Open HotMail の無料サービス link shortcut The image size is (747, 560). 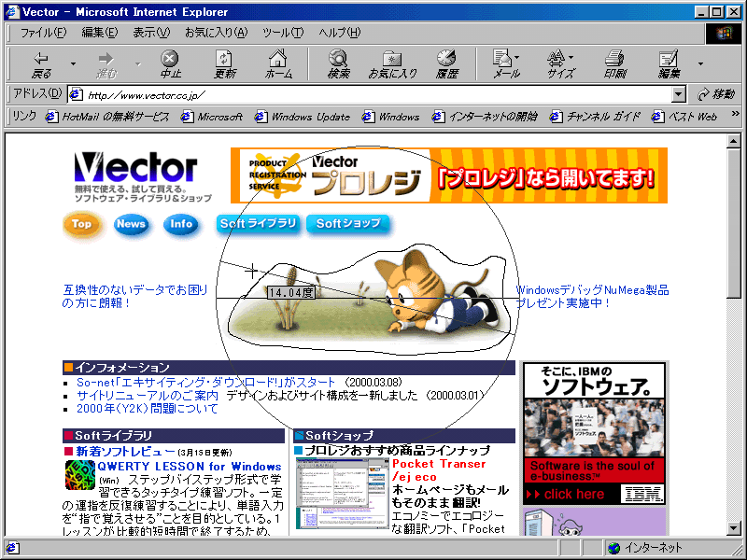coord(107,117)
